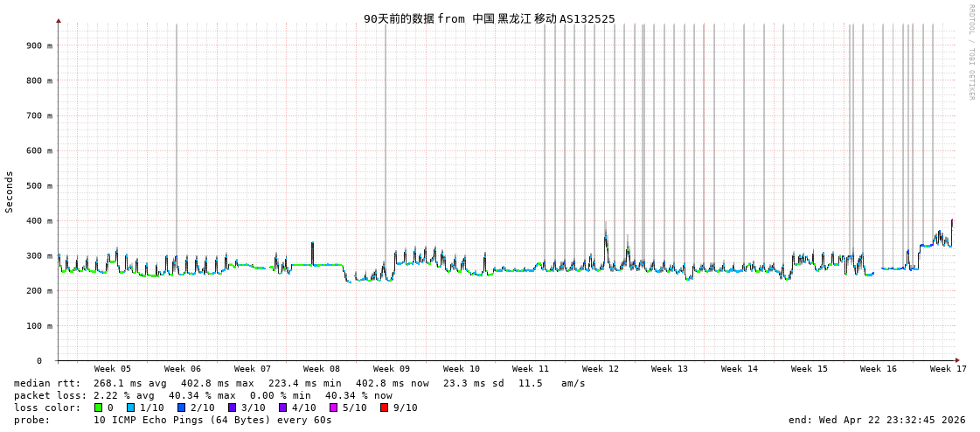The image size is (980, 432).
Task: Click the red 9/10 loss swatch
Action: click(x=384, y=408)
